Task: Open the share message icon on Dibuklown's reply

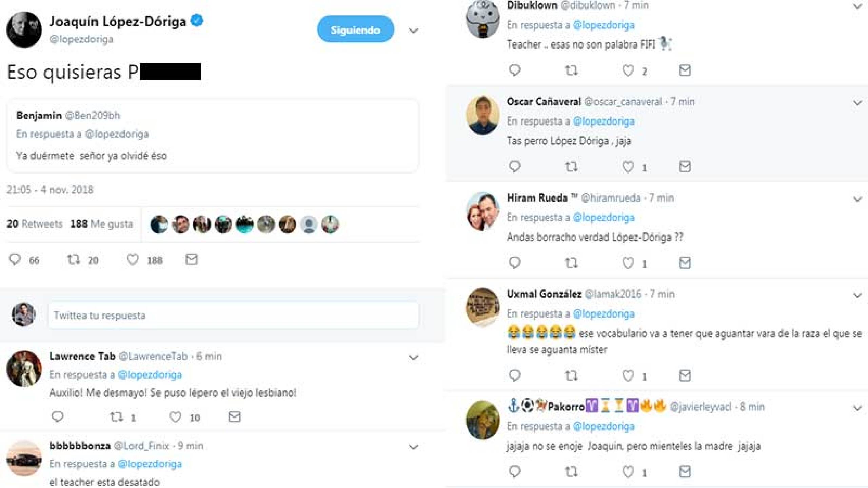Action: (686, 70)
